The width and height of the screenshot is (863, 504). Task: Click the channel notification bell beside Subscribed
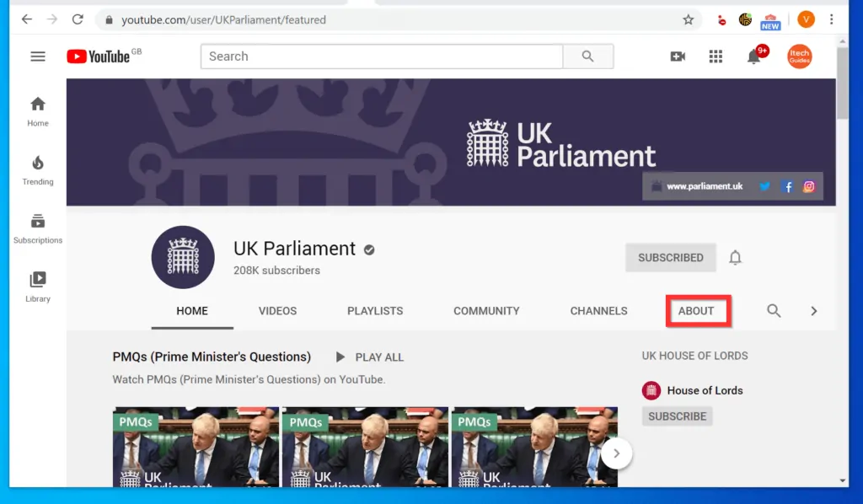(x=735, y=258)
